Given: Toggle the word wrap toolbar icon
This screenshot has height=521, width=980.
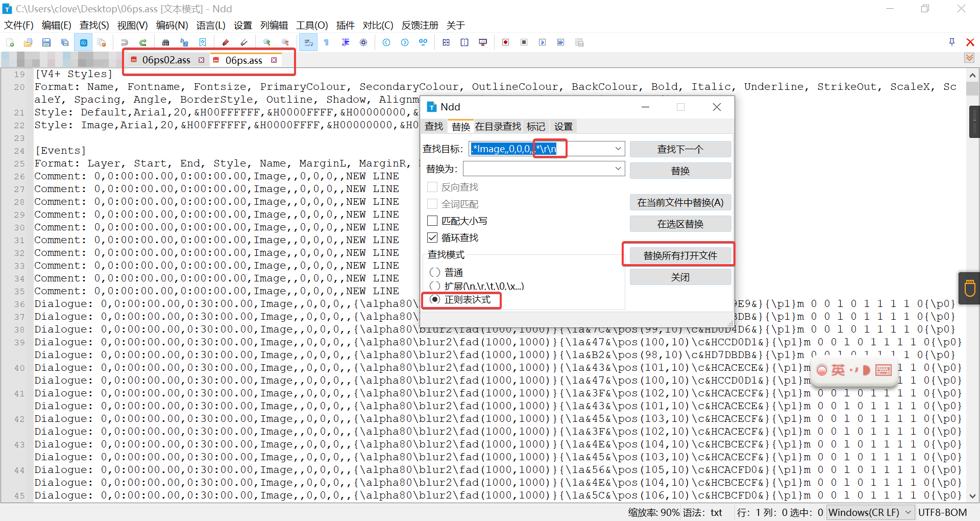Looking at the screenshot, I should [x=308, y=42].
